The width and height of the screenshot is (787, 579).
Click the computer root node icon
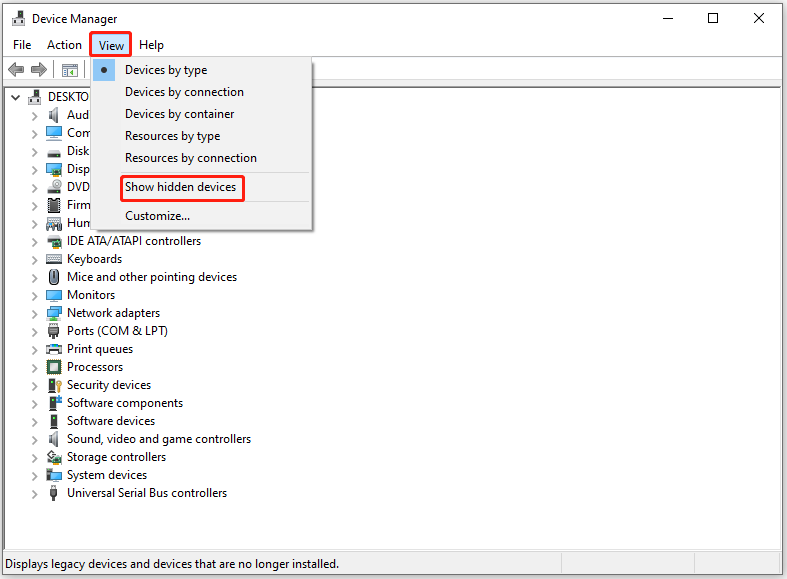[35, 97]
